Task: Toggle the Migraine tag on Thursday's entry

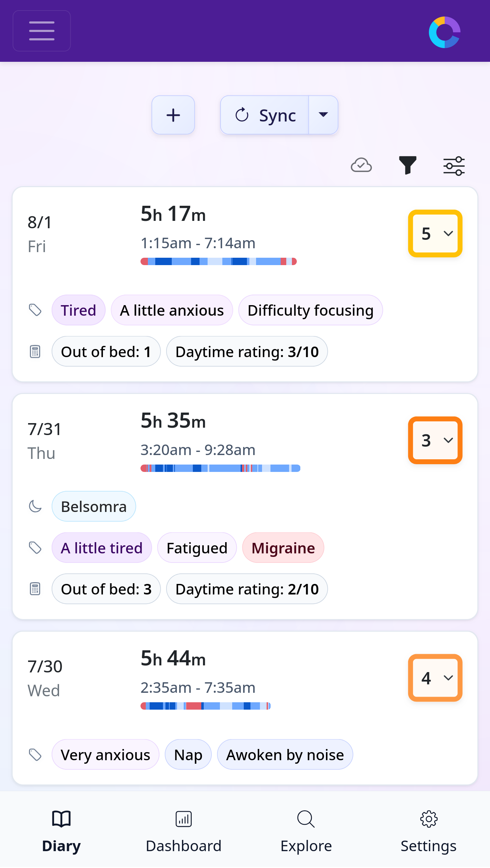Action: tap(283, 547)
